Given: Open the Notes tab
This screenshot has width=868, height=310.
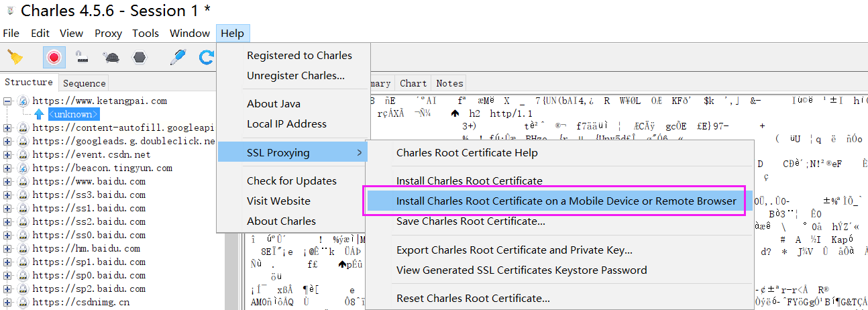Looking at the screenshot, I should (x=449, y=83).
